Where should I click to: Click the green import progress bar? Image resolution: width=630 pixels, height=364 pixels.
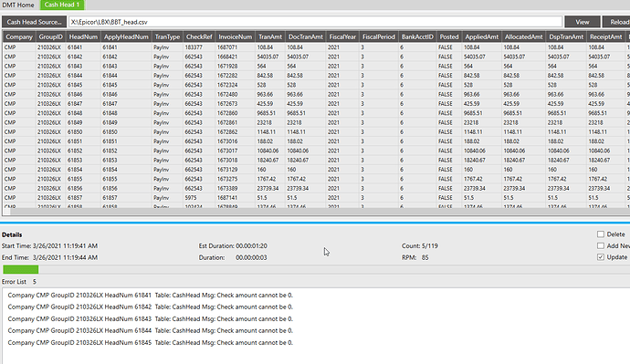pyautogui.click(x=20, y=269)
